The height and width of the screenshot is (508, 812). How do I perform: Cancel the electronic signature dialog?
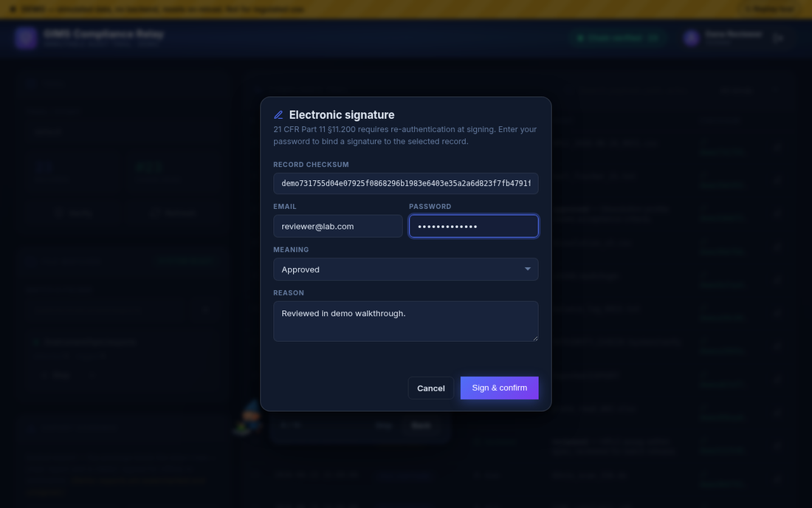pyautogui.click(x=431, y=388)
